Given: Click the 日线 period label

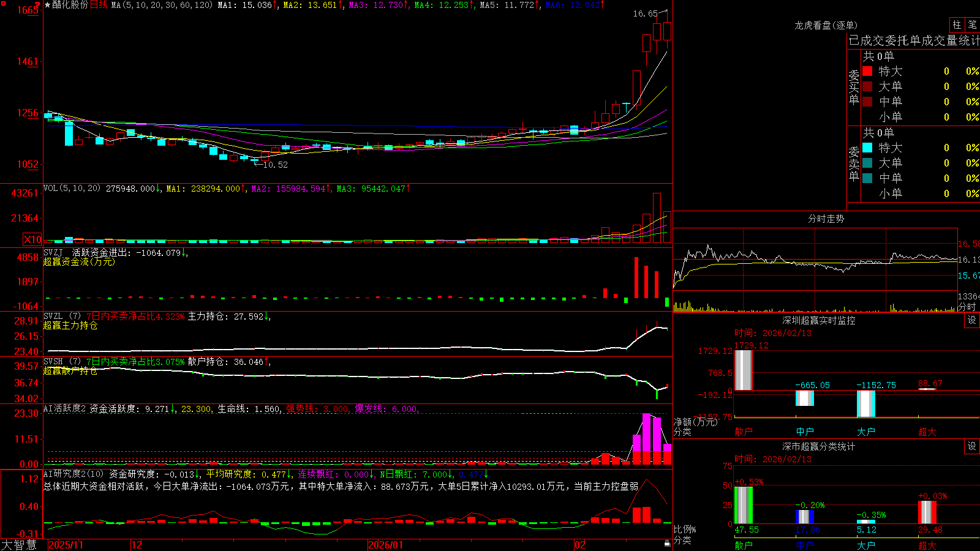Looking at the screenshot, I should [99, 5].
